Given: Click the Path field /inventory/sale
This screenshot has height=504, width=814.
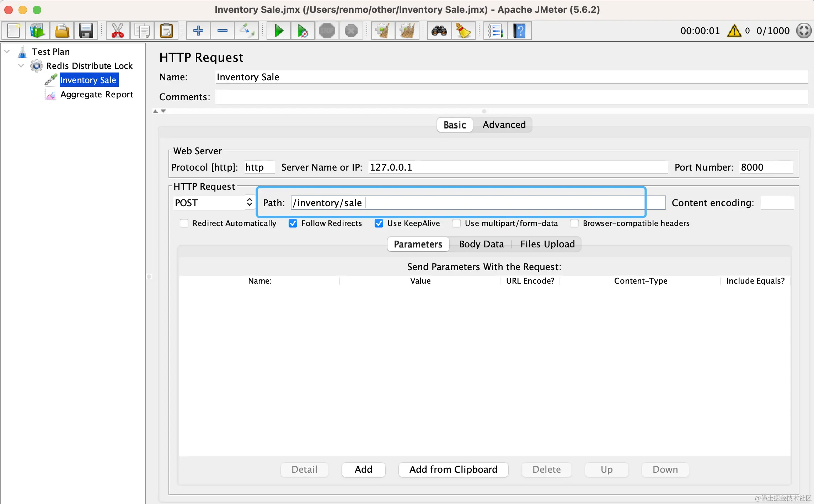Looking at the screenshot, I should click(x=478, y=203).
